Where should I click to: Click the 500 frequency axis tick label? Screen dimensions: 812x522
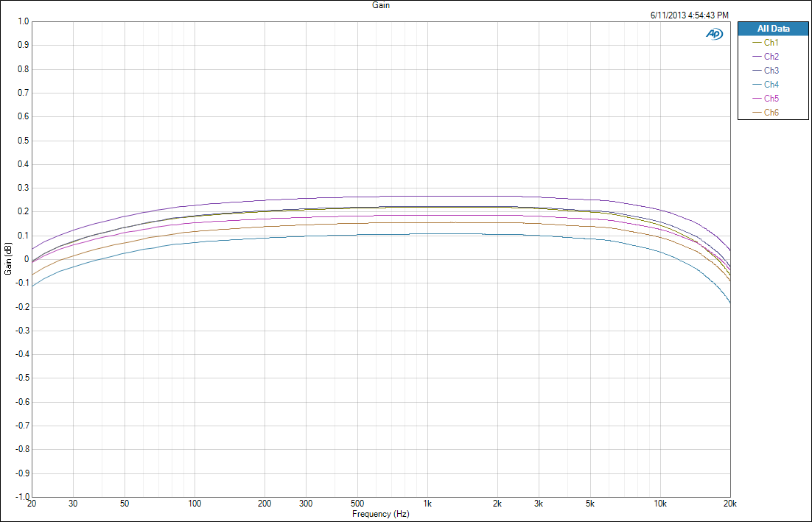357,504
